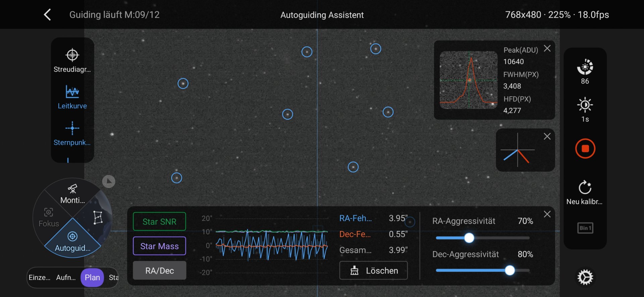644x297 pixels.
Task: Click the 768x480 · 225% · 18.0fps readout
Action: [557, 15]
